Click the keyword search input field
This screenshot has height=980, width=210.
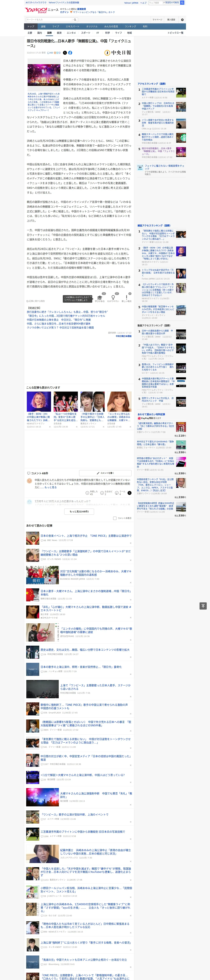pyautogui.click(x=49, y=20)
